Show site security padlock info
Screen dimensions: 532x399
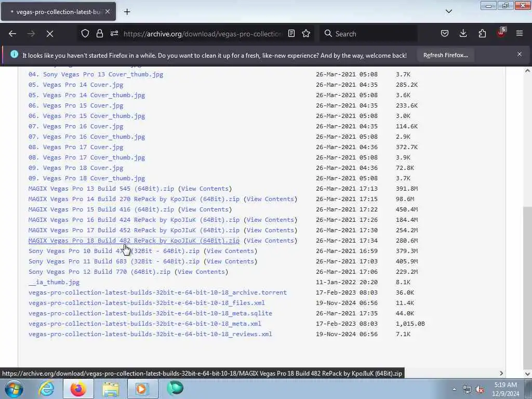tap(99, 34)
